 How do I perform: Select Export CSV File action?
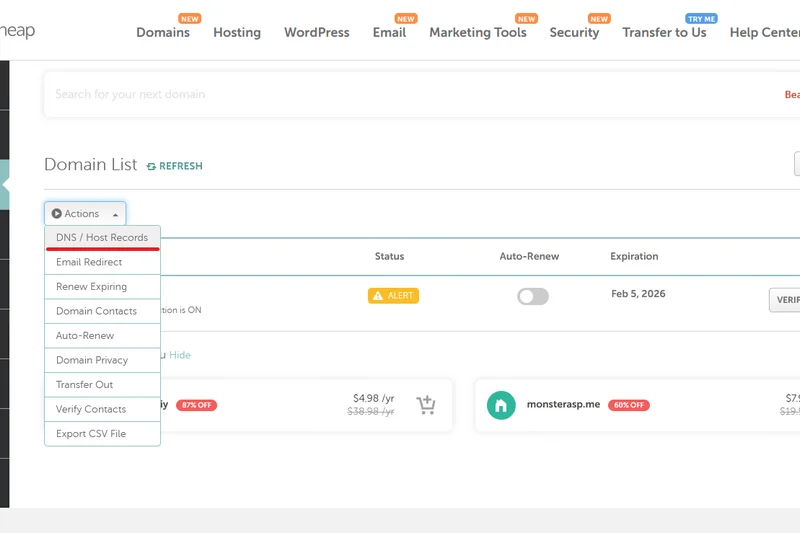pyautogui.click(x=103, y=434)
